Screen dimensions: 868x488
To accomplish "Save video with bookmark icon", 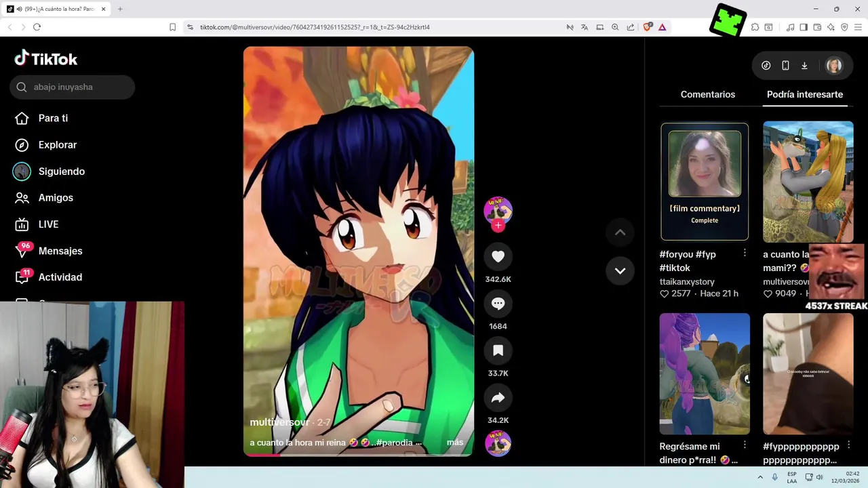I will pos(498,350).
